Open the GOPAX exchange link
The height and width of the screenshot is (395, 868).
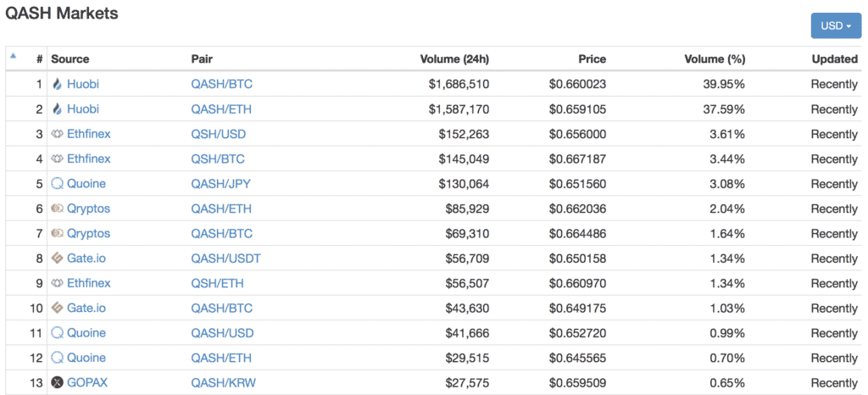(87, 383)
